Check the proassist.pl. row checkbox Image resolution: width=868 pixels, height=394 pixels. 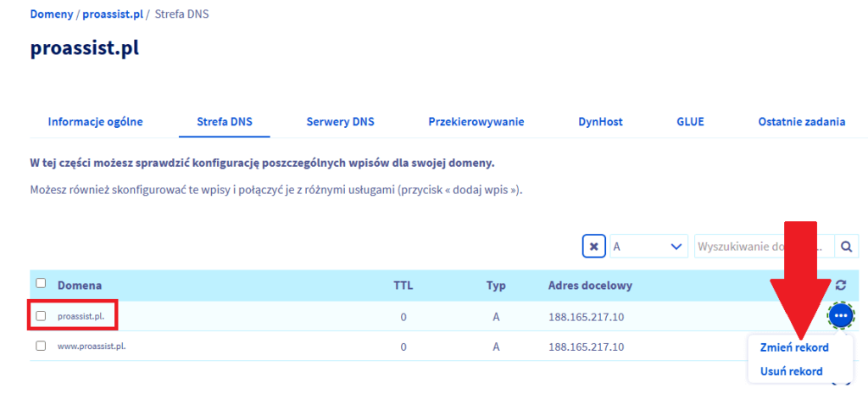(41, 316)
